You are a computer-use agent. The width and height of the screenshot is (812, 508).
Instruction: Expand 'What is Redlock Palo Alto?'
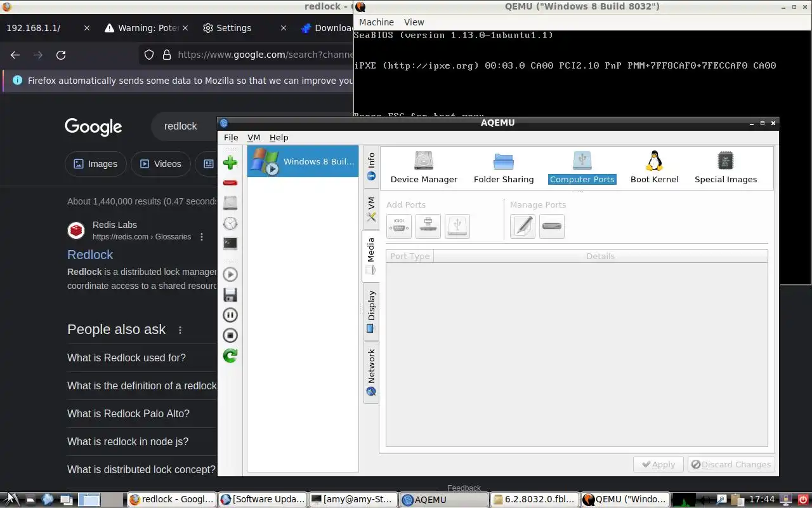tap(142, 413)
